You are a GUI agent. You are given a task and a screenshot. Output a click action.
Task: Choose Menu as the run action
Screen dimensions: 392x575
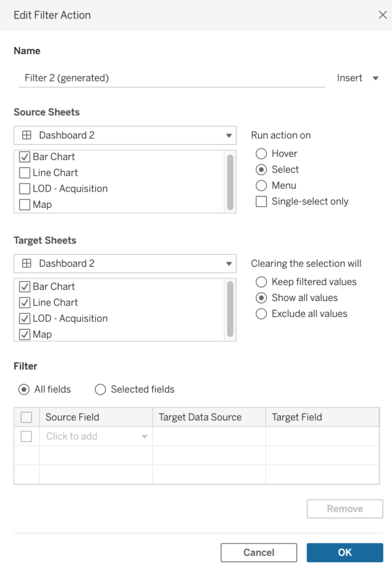261,185
